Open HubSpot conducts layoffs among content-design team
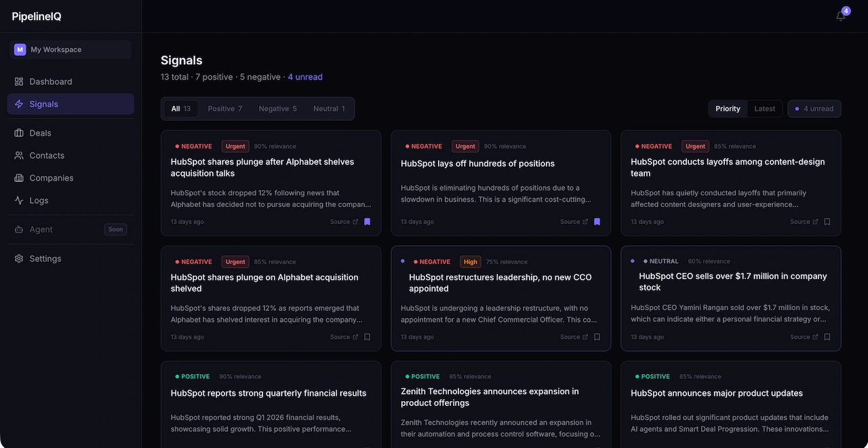Screen dimensions: 868x448 pyautogui.click(x=728, y=168)
